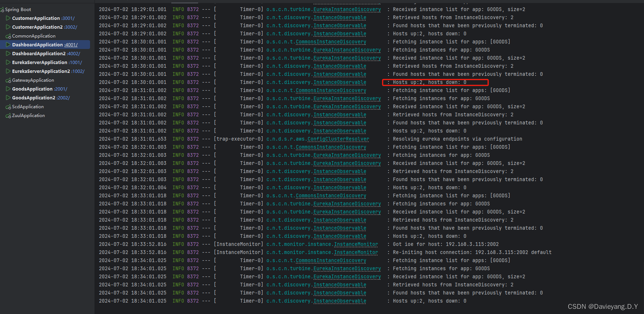644x314 pixels.
Task: Select the CommonApplication entry
Action: click(34, 36)
